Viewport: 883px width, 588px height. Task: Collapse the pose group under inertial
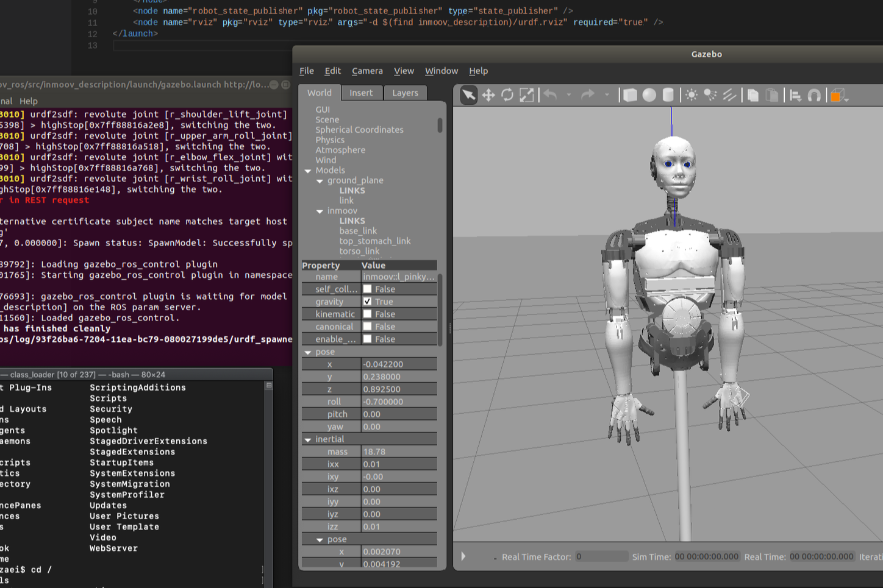tap(320, 539)
